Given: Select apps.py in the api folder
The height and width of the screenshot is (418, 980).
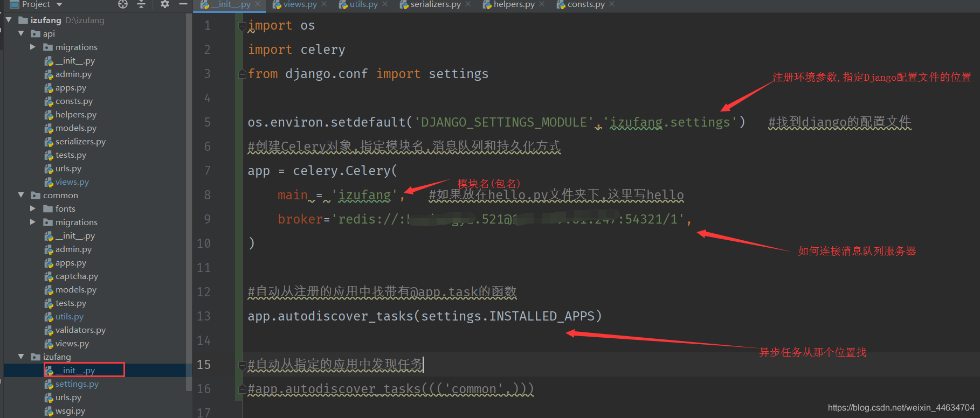Looking at the screenshot, I should tap(71, 87).
